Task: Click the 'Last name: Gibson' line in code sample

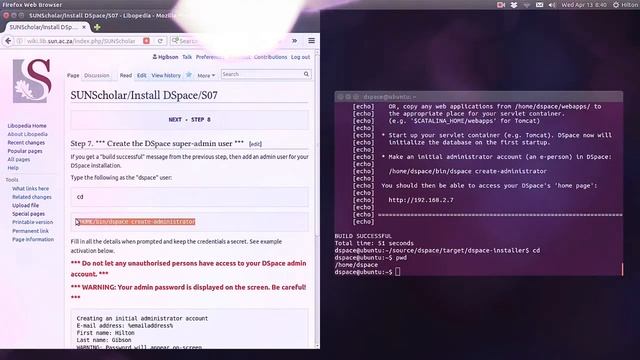Action: [x=104, y=340]
